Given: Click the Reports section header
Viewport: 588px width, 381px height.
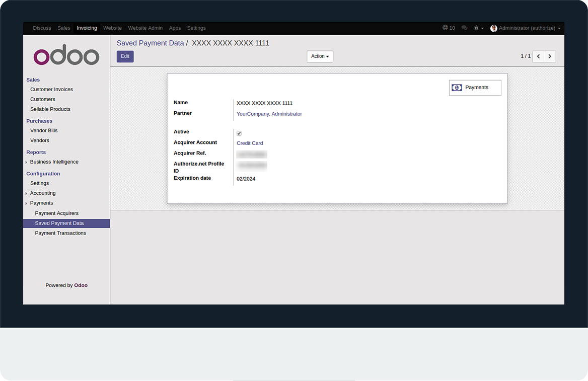Looking at the screenshot, I should [x=36, y=153].
